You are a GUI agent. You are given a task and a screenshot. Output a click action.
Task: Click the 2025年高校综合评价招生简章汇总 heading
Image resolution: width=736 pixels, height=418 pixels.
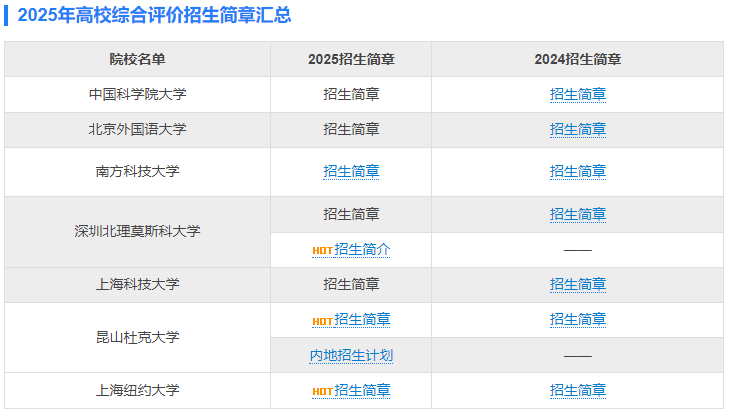[154, 15]
